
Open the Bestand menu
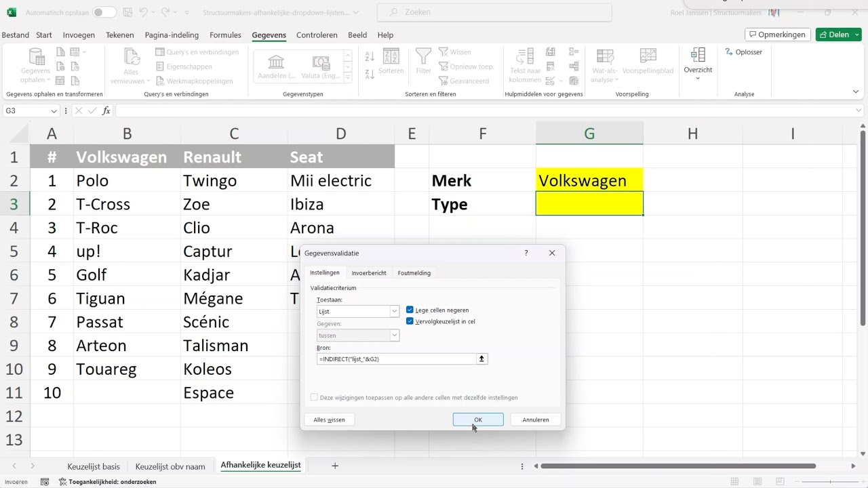click(15, 35)
